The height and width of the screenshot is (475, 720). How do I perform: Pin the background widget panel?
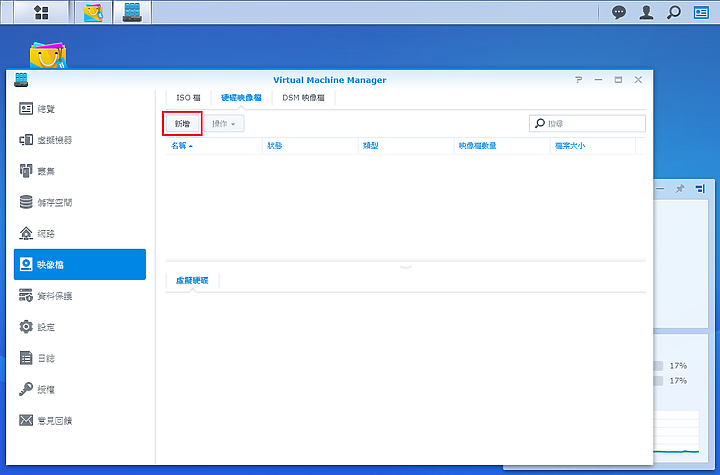click(680, 189)
